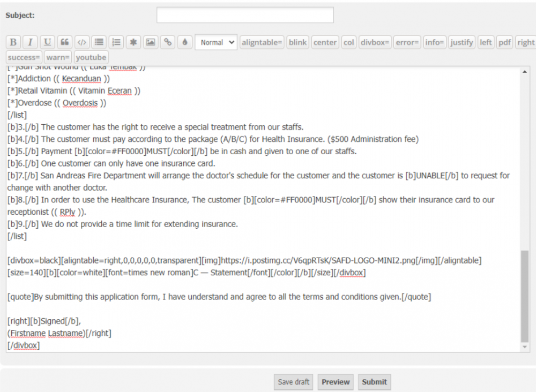
Task: Click the Subject input field
Action: (245, 15)
